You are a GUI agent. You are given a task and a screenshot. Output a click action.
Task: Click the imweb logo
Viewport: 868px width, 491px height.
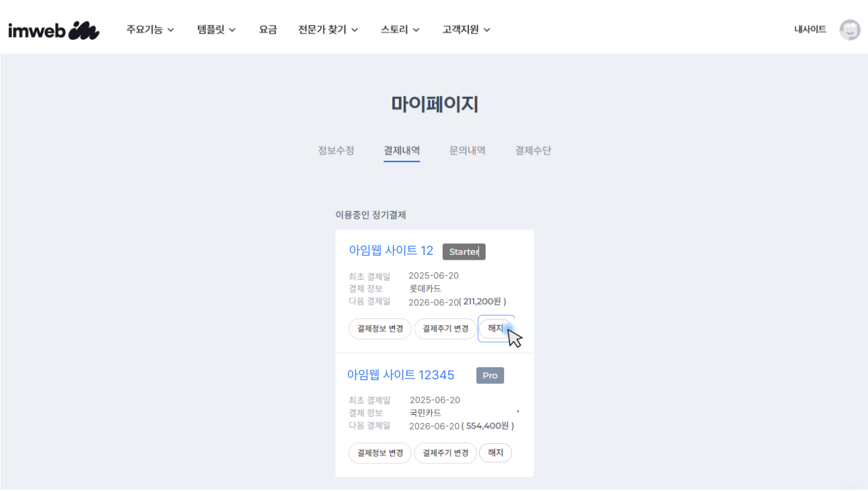(x=54, y=30)
